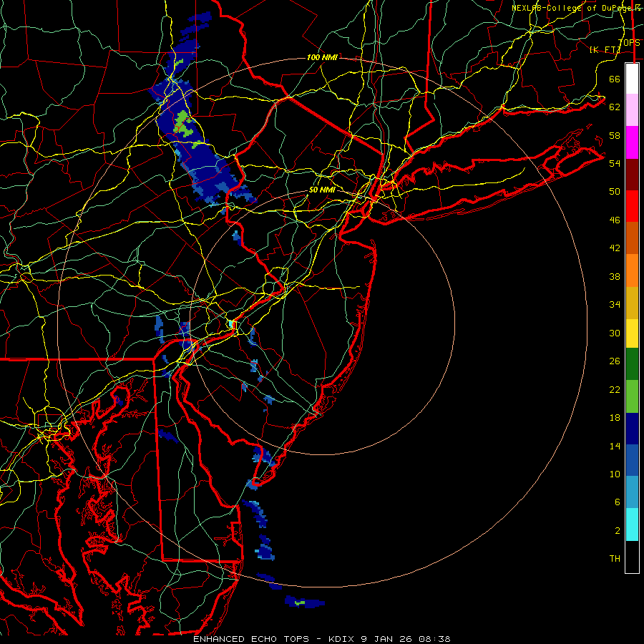Click the "08:38" timestamp in the caption
This screenshot has width=644, height=644.
click(x=434, y=639)
